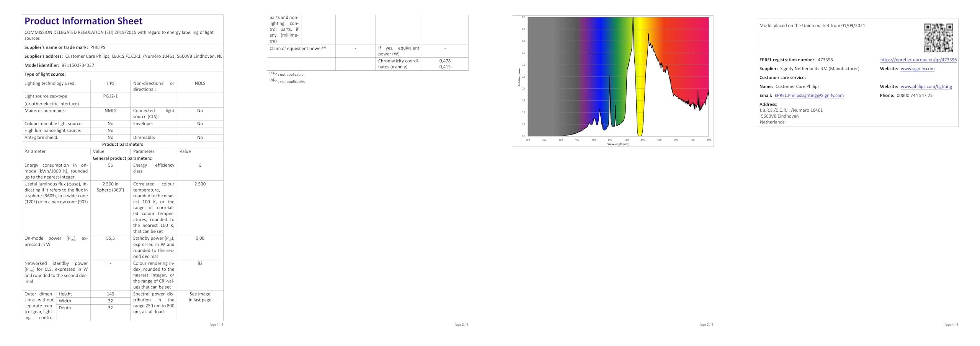Select model identifier 8711500734037
Viewport: 980px width, 346px height.
tap(78, 65)
